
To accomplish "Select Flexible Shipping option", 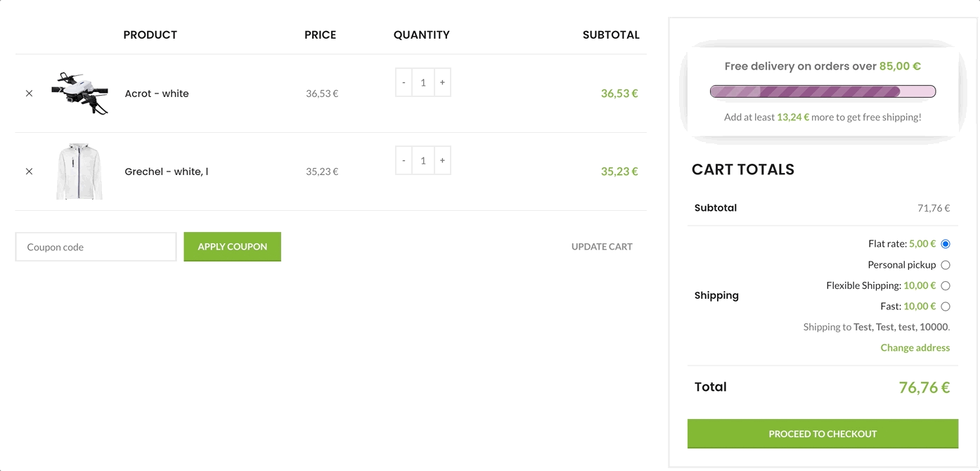I will [946, 285].
